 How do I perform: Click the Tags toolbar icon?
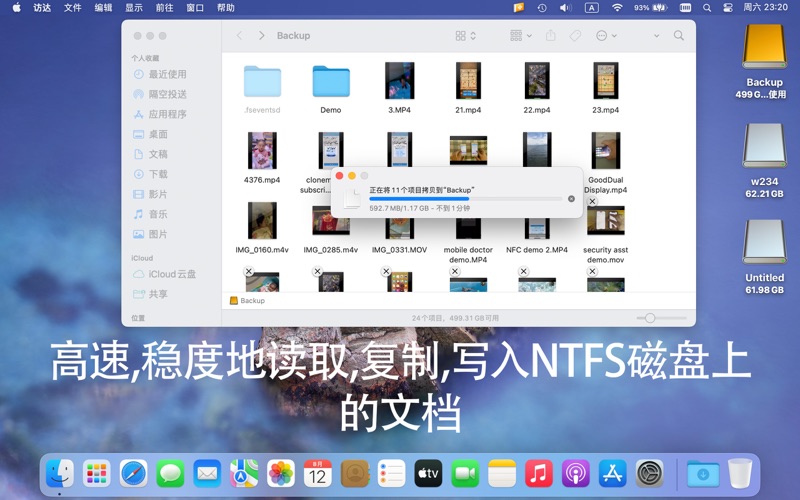[x=576, y=36]
